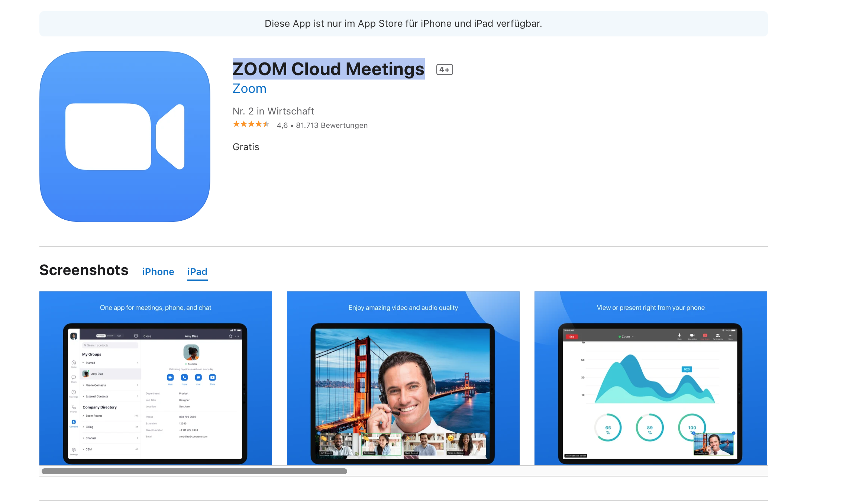The width and height of the screenshot is (843, 504).
Task: Open the video and audio quality screenshot
Action: [x=403, y=378]
